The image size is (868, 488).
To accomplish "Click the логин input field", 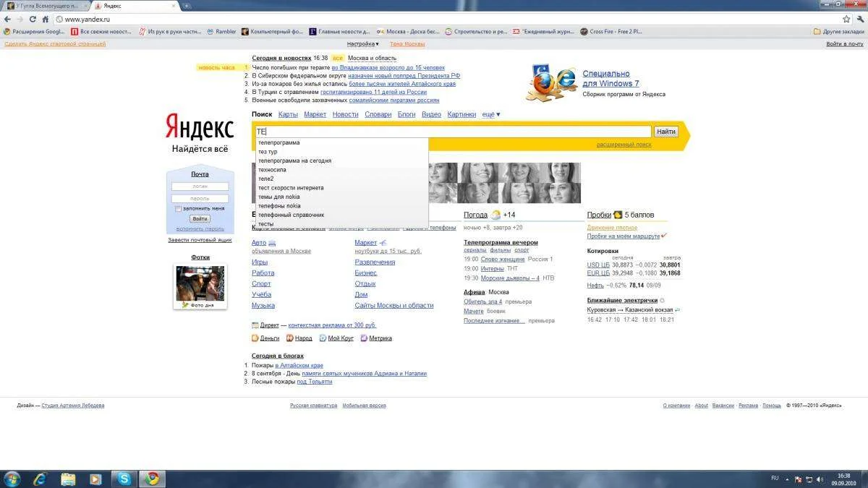I will (x=200, y=187).
